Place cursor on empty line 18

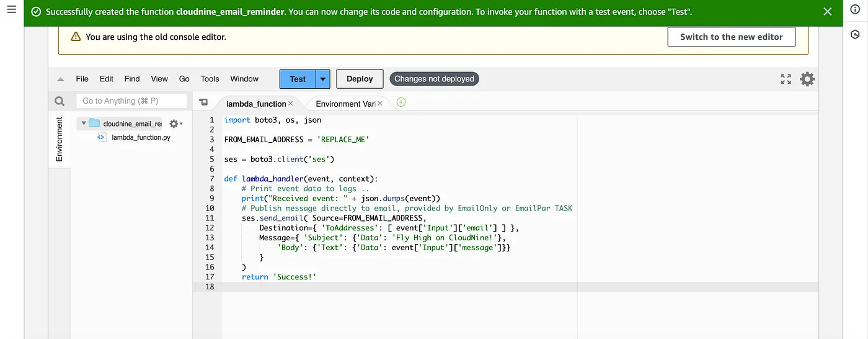(520, 287)
